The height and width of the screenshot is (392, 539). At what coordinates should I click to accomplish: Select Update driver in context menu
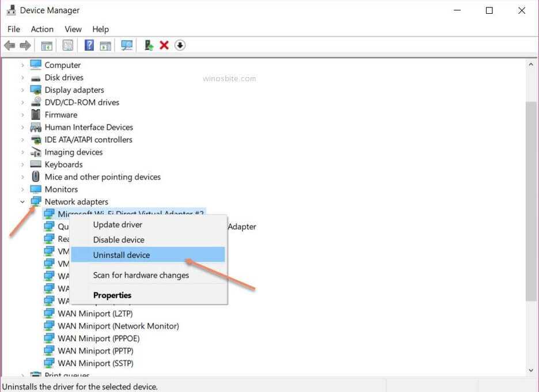pyautogui.click(x=117, y=224)
